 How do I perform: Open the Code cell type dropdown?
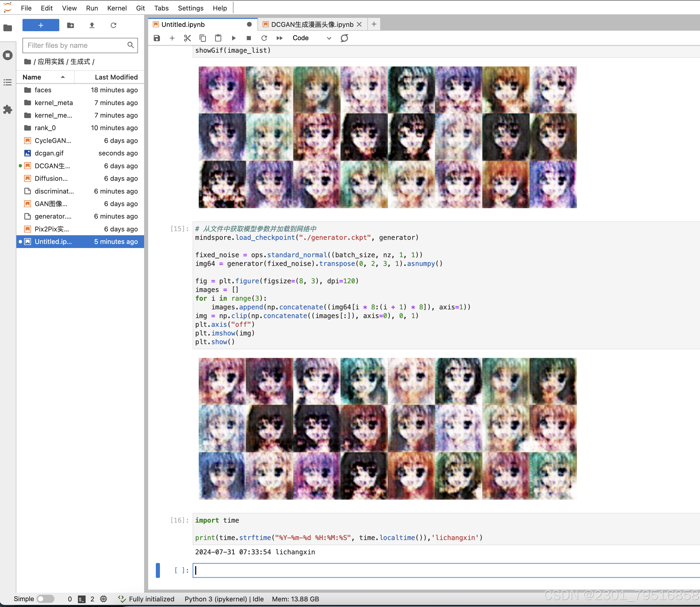point(311,38)
